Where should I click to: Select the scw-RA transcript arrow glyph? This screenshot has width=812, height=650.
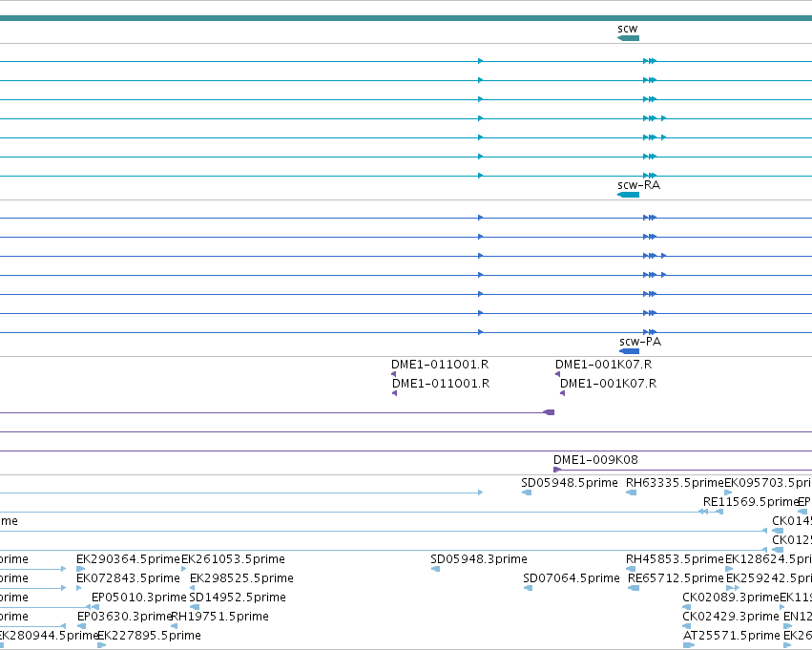(629, 195)
